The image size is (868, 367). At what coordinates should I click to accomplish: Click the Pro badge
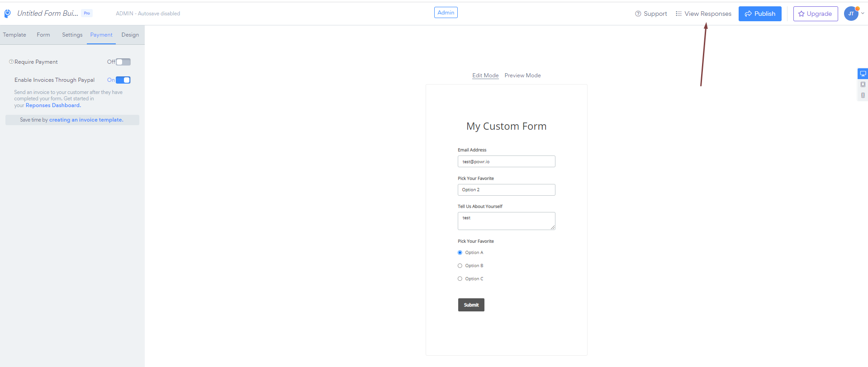tap(87, 13)
